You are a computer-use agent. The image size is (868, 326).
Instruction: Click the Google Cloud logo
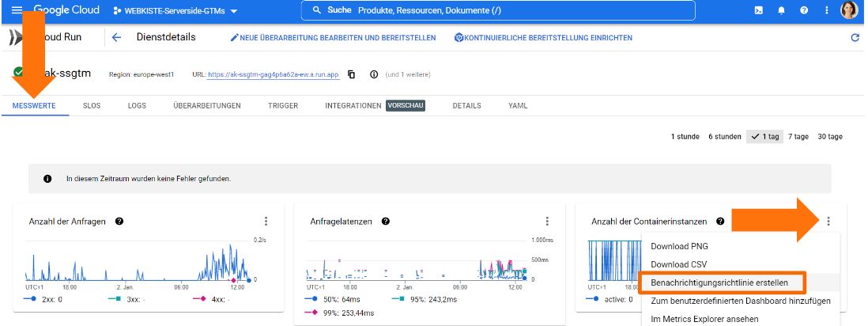66,10
